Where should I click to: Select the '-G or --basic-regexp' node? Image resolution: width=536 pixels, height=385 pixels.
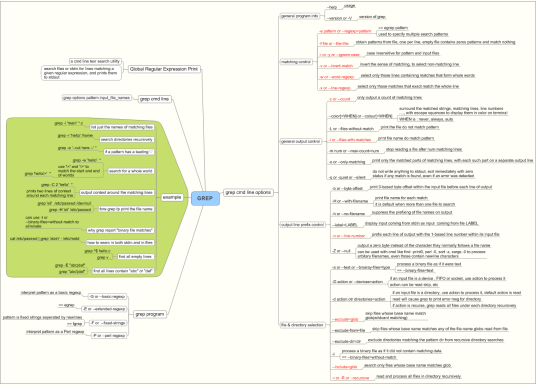(107, 296)
